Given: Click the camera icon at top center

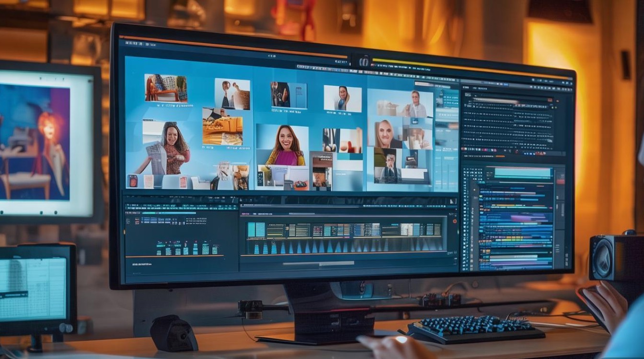Looking at the screenshot, I should tap(364, 61).
